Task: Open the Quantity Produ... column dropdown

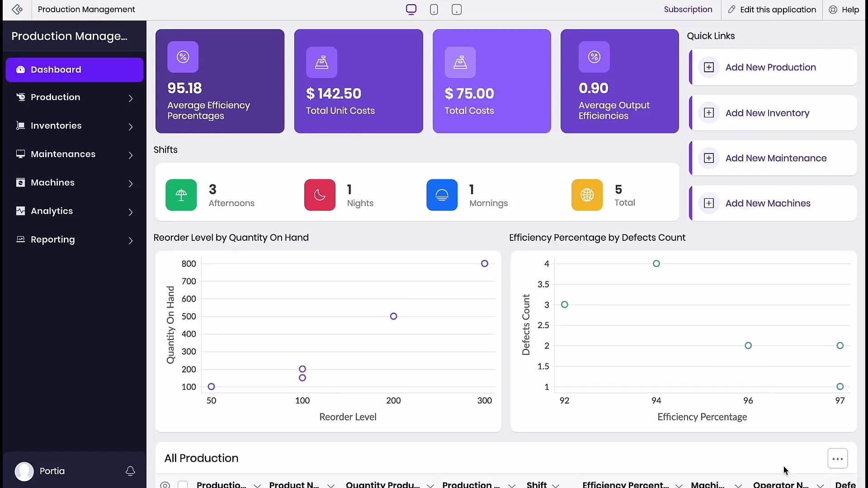Action: tap(430, 485)
